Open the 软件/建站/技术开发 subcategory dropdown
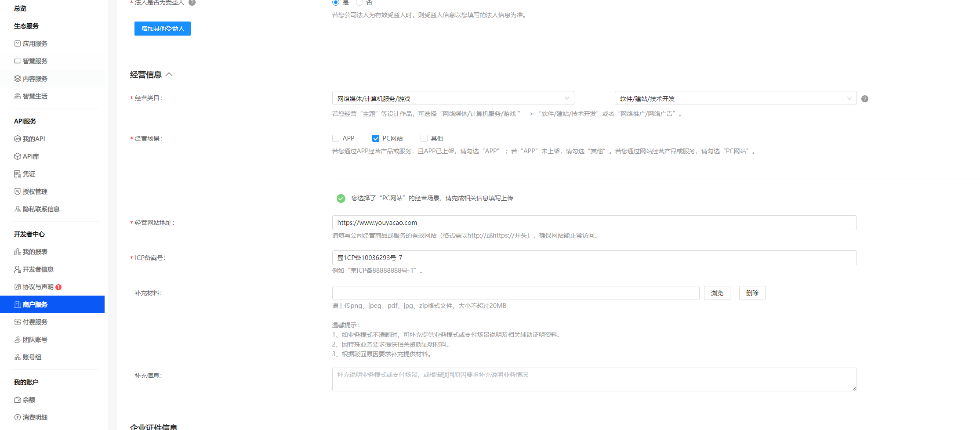This screenshot has width=980, height=430. (736, 98)
